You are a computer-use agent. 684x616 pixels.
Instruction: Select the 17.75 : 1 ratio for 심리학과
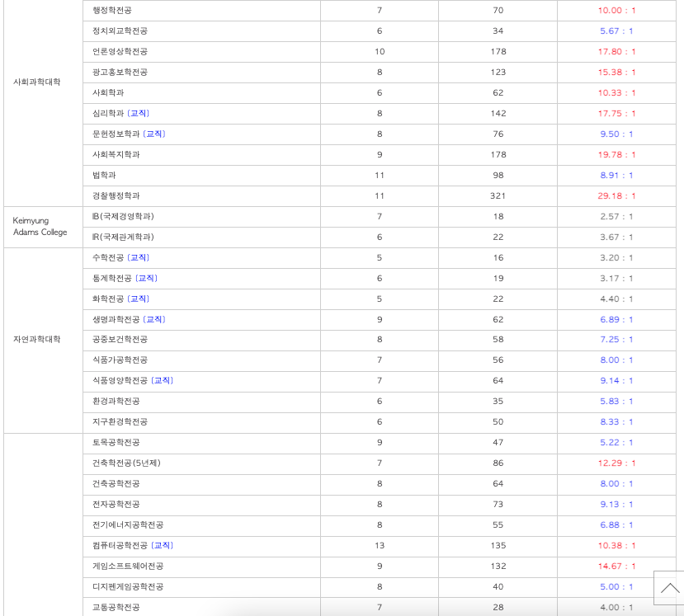[616, 113]
